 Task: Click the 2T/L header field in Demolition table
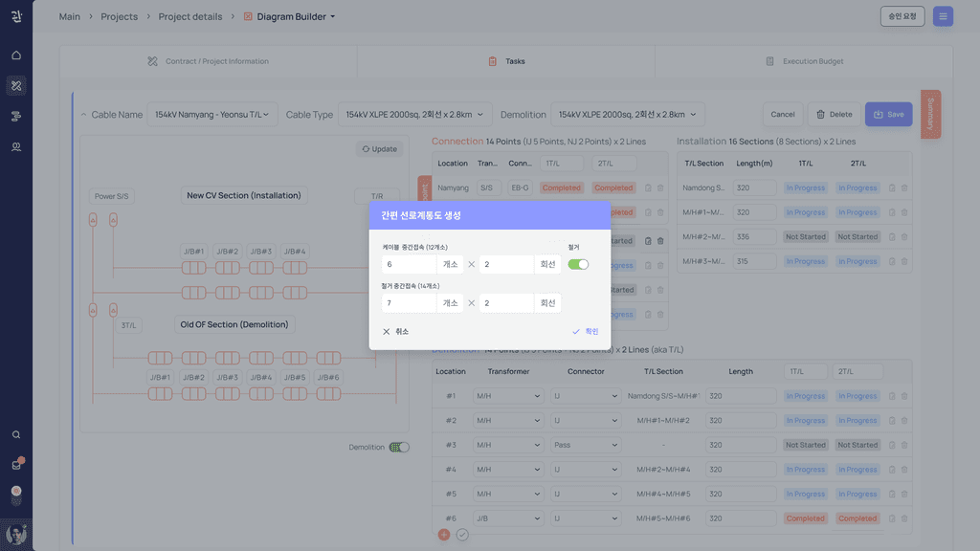coord(857,372)
